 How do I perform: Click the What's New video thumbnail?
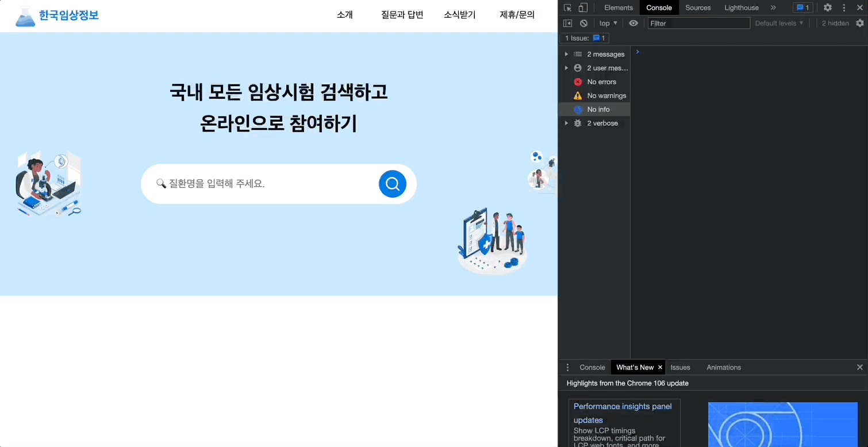[x=782, y=425]
